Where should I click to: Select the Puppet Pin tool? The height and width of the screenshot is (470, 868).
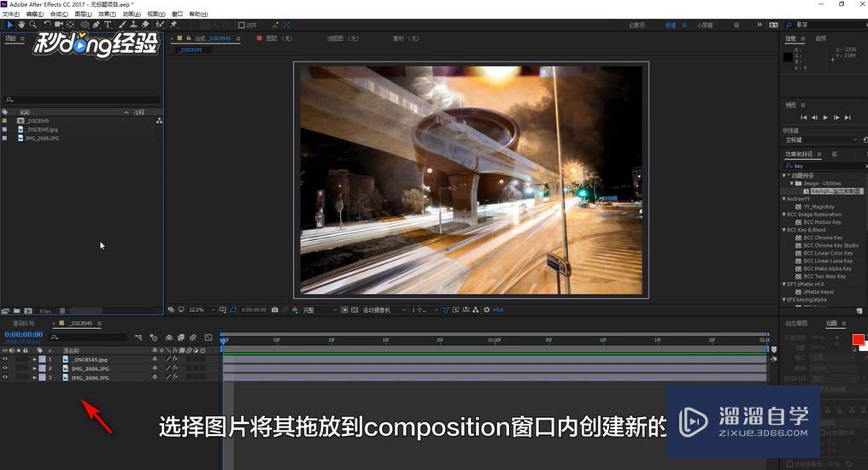[x=173, y=25]
